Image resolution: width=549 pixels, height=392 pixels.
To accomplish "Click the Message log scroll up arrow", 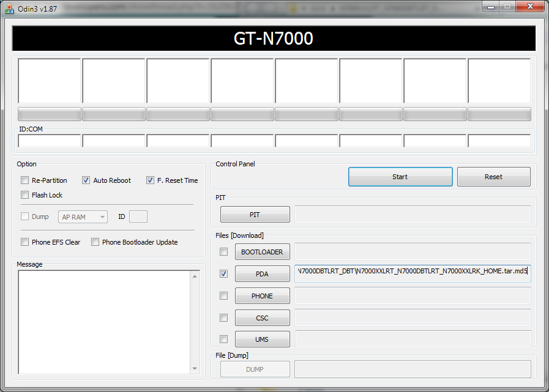I will pyautogui.click(x=195, y=276).
